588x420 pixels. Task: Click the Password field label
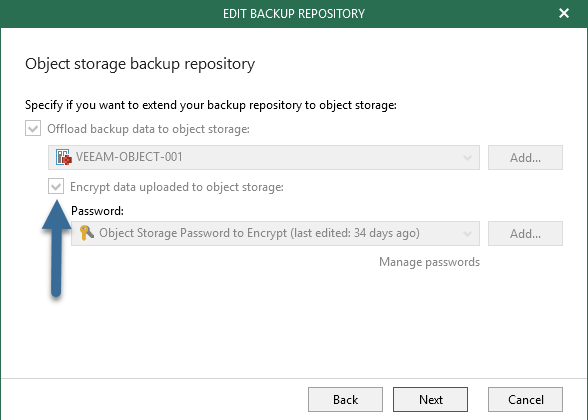[x=98, y=211]
